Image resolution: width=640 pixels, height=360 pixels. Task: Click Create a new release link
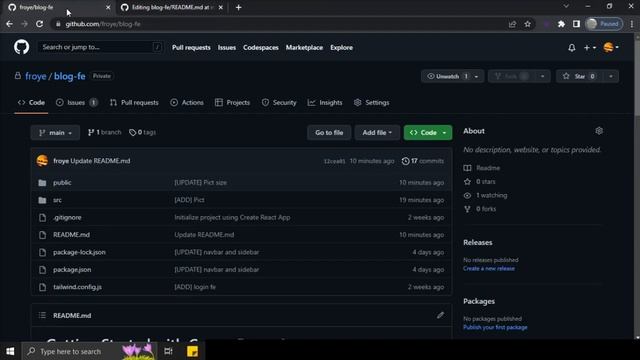click(489, 269)
